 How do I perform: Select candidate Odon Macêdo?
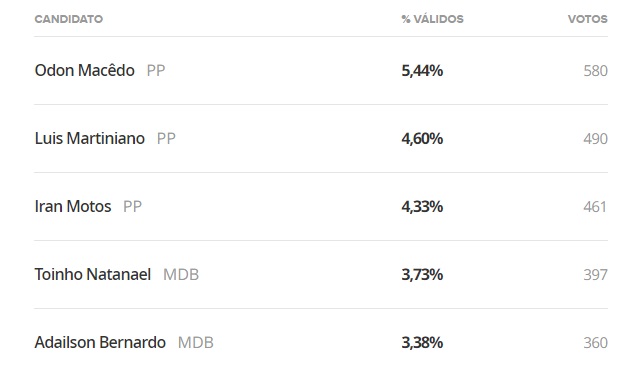(x=85, y=70)
